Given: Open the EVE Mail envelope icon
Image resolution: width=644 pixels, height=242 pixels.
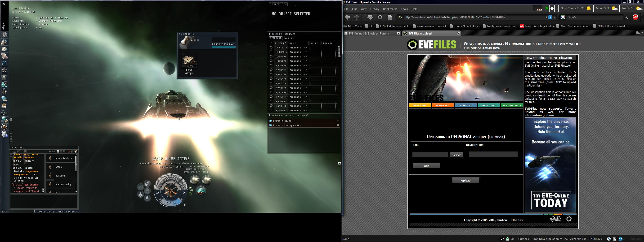Looking at the screenshot, I should pyautogui.click(x=4, y=49).
